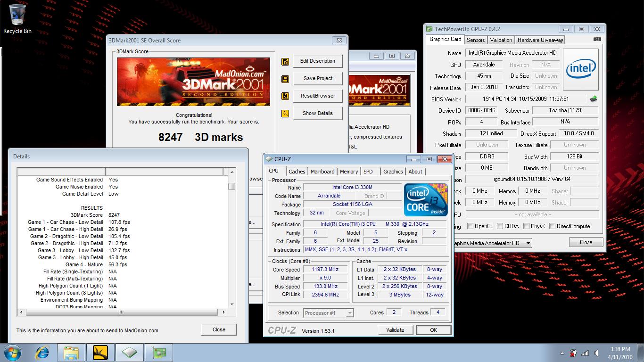
Task: Open the Hardware Giveaway tab
Action: coord(540,40)
